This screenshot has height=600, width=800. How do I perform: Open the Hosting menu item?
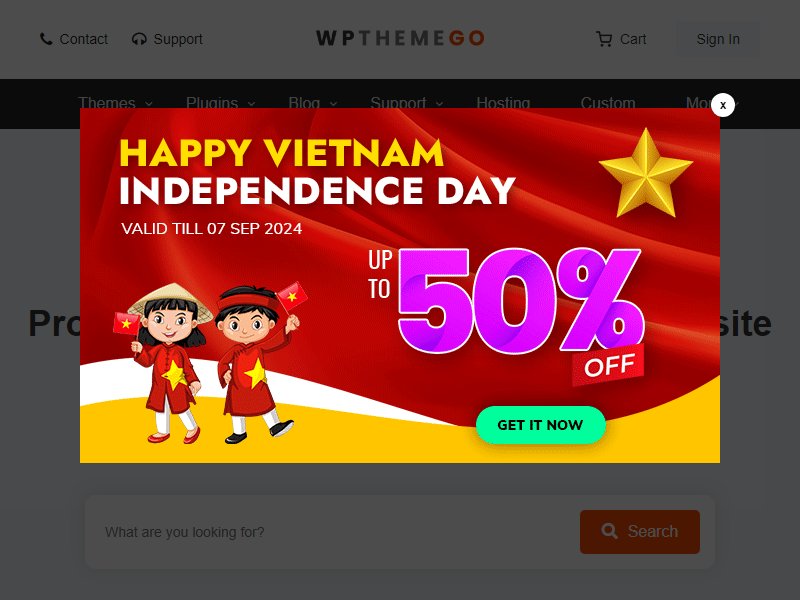[503, 103]
